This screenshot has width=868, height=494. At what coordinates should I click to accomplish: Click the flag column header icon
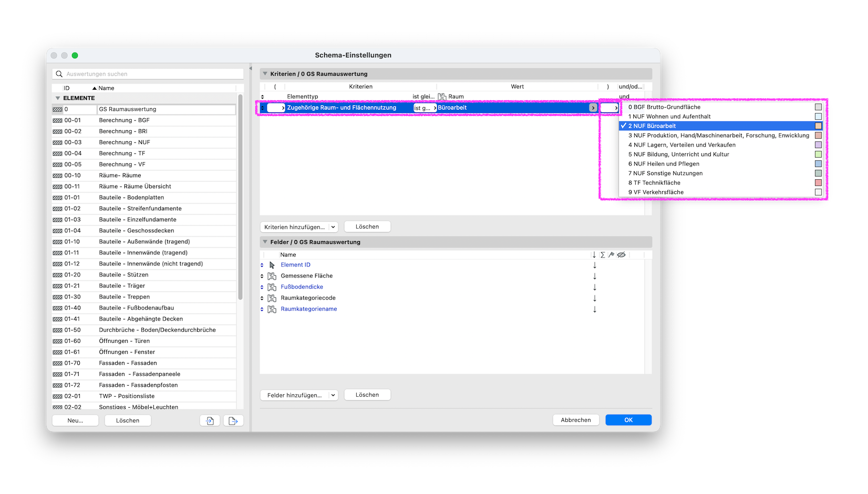coord(611,255)
